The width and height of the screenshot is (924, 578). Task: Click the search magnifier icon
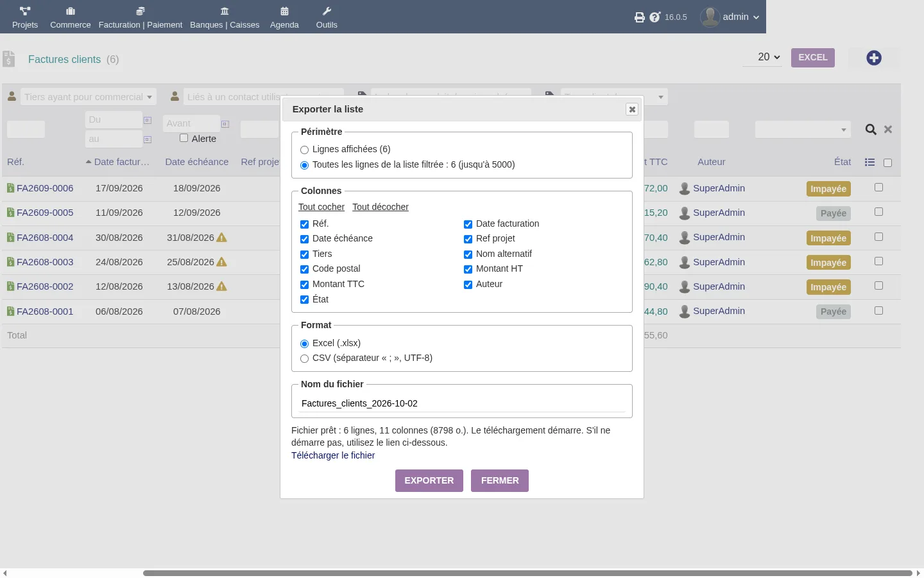click(871, 130)
